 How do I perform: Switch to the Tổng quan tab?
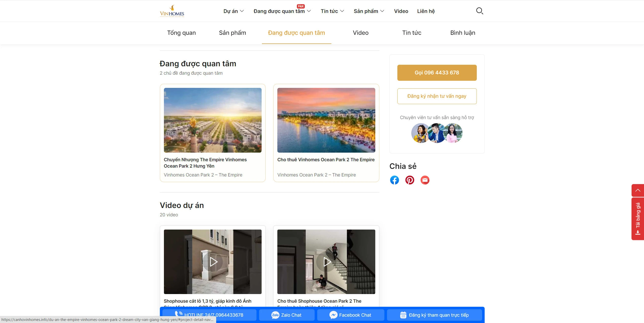point(181,33)
